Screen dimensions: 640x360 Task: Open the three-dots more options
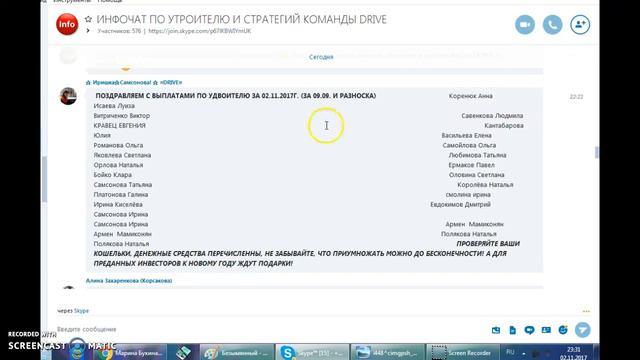coord(586,311)
